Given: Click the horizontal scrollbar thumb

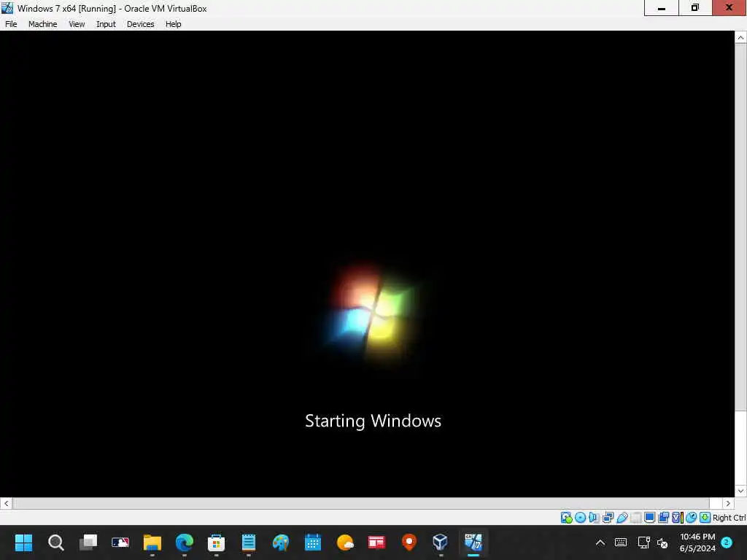Looking at the screenshot, I should click(x=361, y=503).
